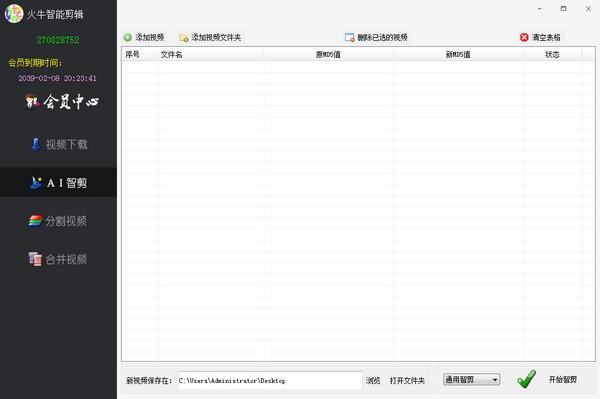Go to the 合并视频 section

coord(58,259)
